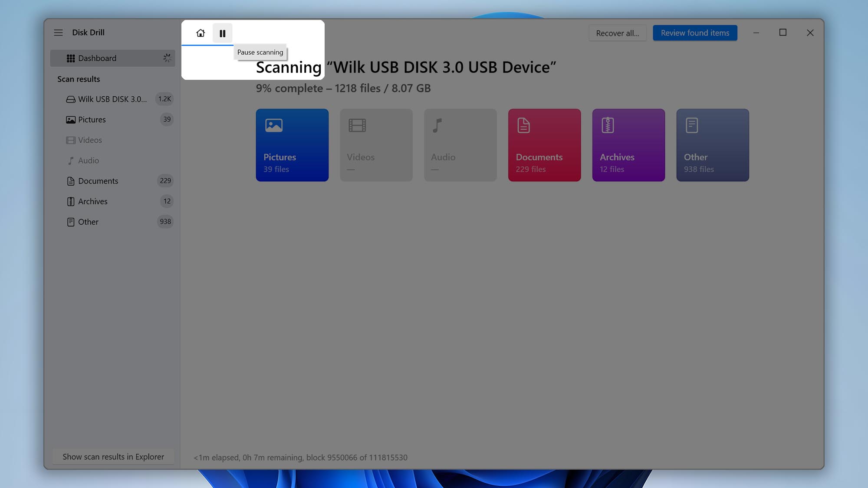
Task: Click the Documents page icon in sidebar
Action: click(x=70, y=181)
